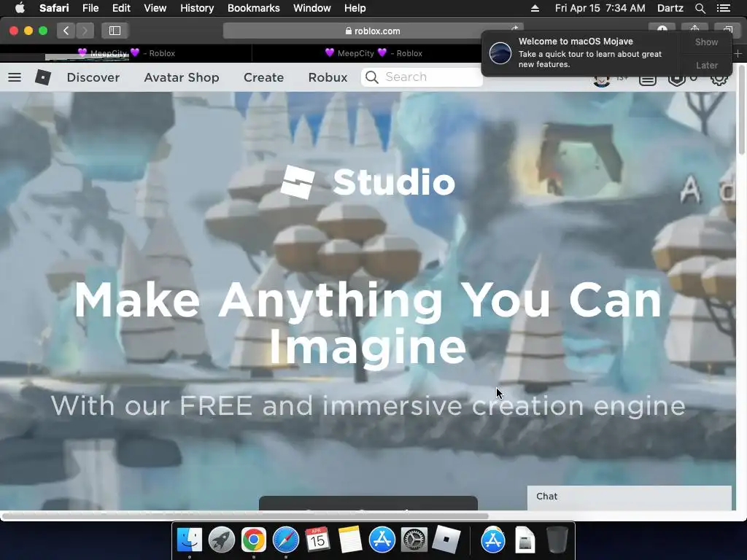This screenshot has height=560, width=747.
Task: Click Show on the Mojave notification
Action: point(706,42)
